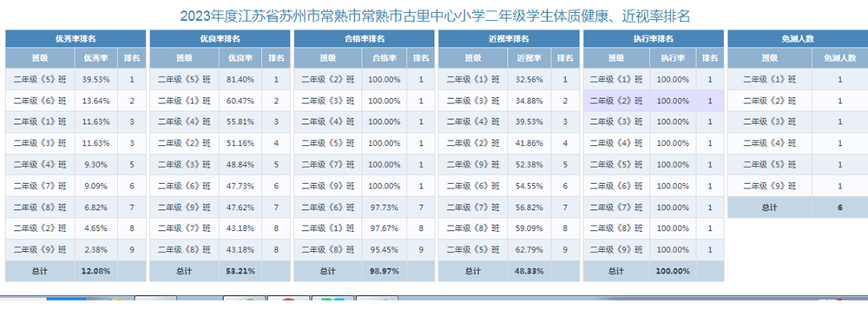868x329 pixels.
Task: Select the 近视率排名 table title
Action: [509, 39]
